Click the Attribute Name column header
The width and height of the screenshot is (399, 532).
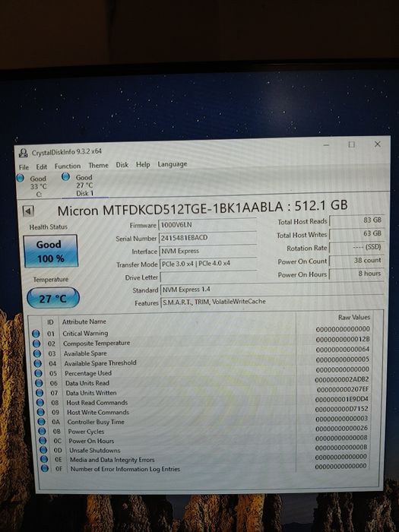[x=84, y=321]
